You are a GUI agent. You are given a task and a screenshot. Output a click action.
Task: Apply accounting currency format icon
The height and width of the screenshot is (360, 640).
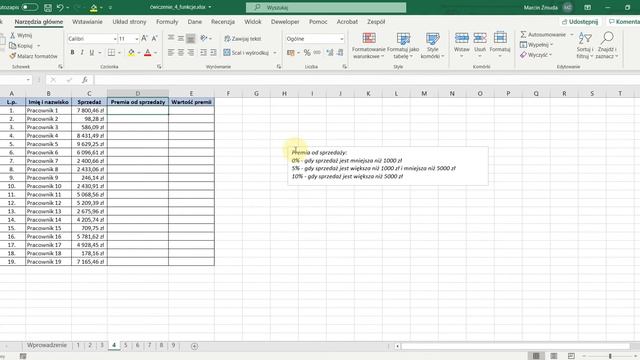[x=291, y=53]
